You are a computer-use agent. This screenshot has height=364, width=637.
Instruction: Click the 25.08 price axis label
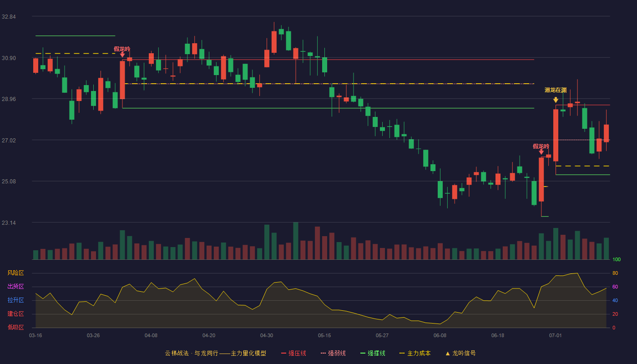click(9, 182)
